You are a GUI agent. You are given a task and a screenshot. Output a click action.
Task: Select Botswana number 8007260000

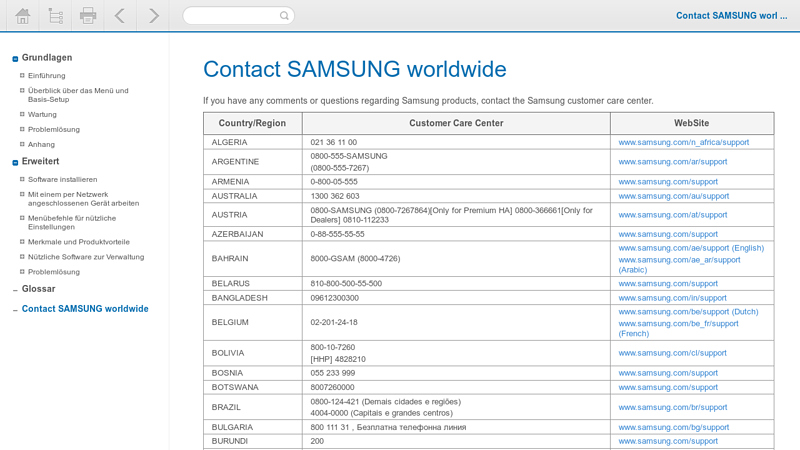[332, 387]
